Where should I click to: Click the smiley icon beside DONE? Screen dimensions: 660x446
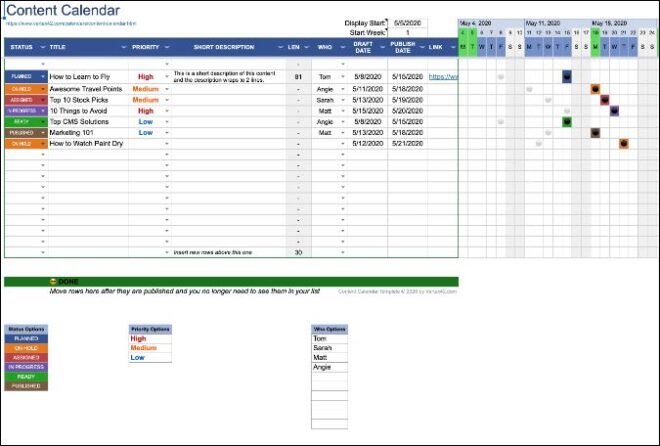click(x=53, y=281)
